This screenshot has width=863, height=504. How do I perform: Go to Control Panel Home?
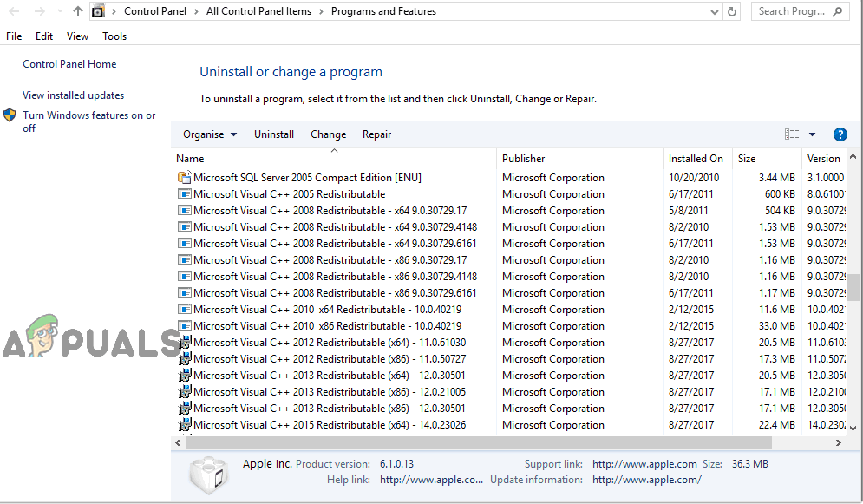click(69, 64)
